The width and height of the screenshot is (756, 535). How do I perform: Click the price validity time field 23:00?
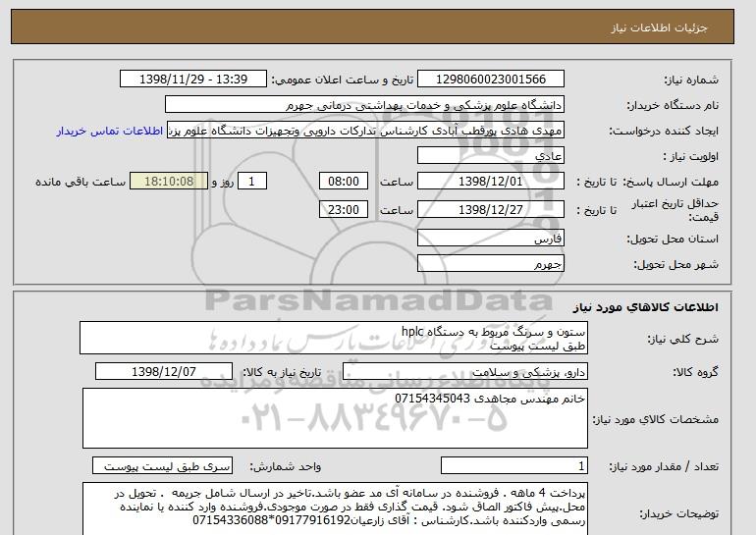[344, 210]
